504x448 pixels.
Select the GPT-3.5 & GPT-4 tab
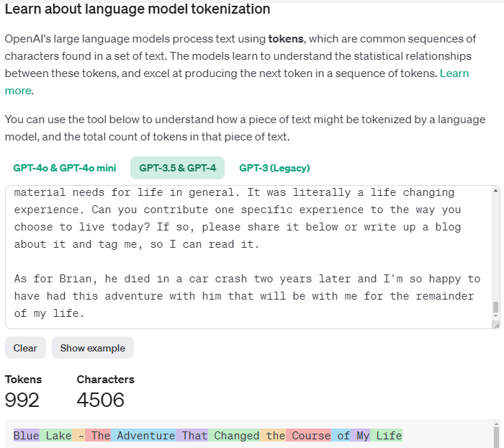pos(177,168)
